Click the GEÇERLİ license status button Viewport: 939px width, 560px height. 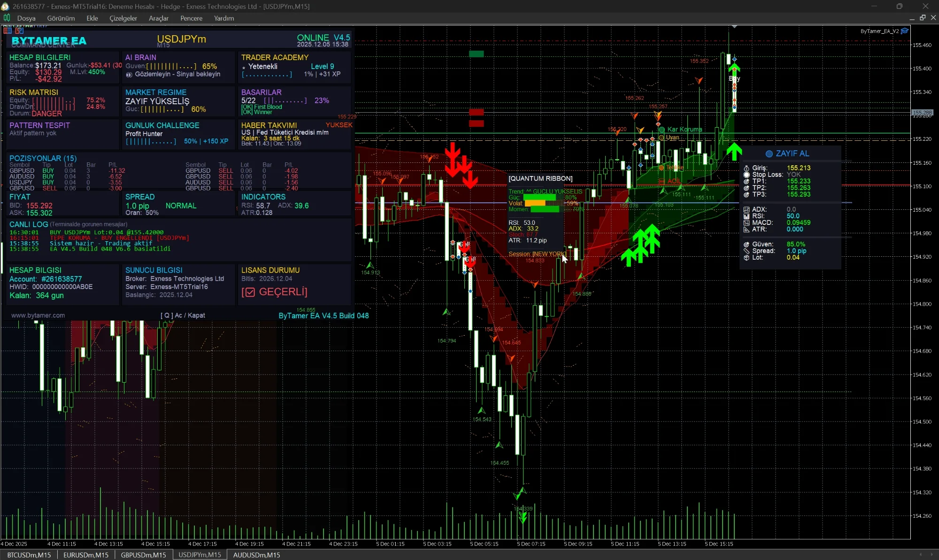275,292
